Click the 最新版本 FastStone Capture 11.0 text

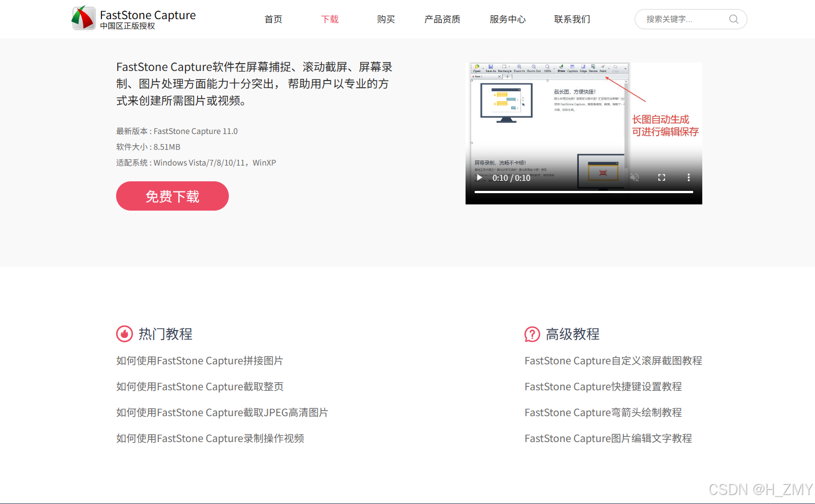tap(177, 131)
